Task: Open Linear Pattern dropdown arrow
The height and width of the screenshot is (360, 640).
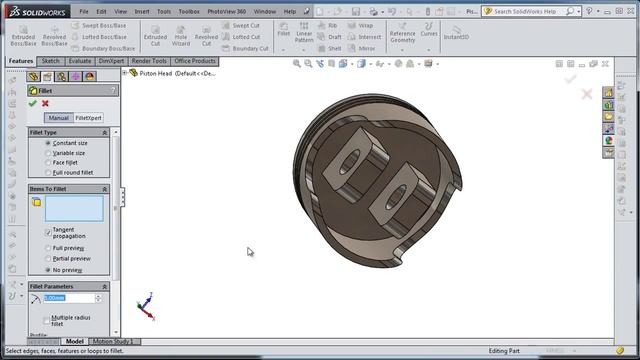Action: 304,50
